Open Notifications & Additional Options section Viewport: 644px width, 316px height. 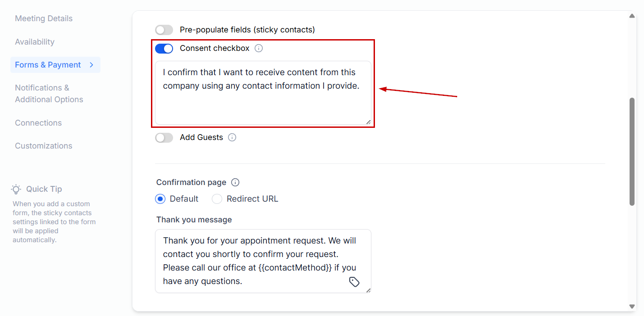49,94
